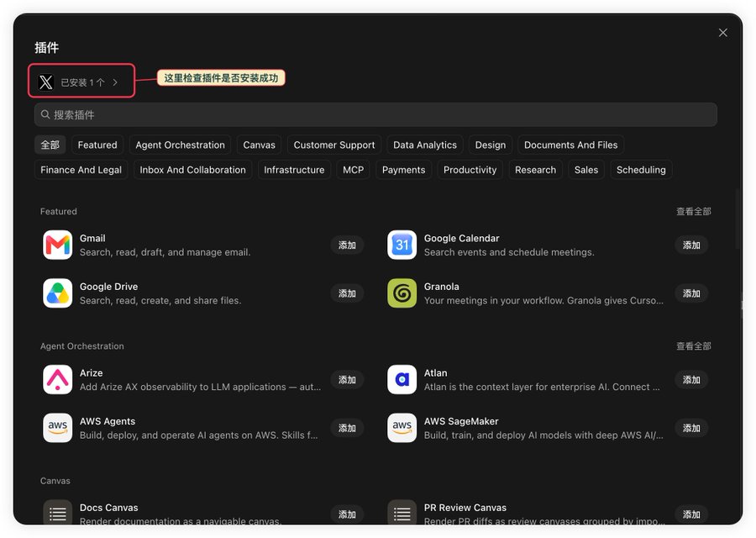Add the Granola plugin
Viewport: 756px width, 538px height.
coord(691,293)
